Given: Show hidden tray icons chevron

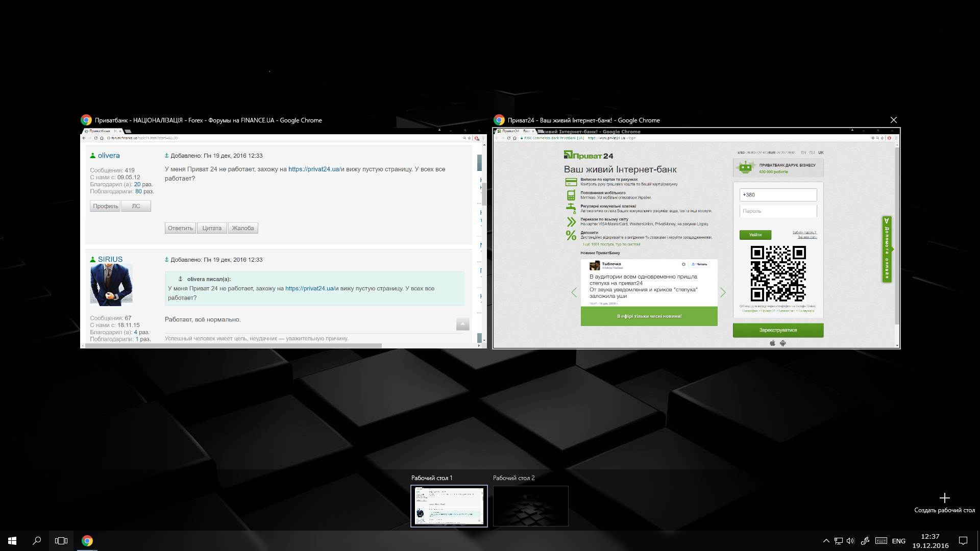Looking at the screenshot, I should click(826, 541).
